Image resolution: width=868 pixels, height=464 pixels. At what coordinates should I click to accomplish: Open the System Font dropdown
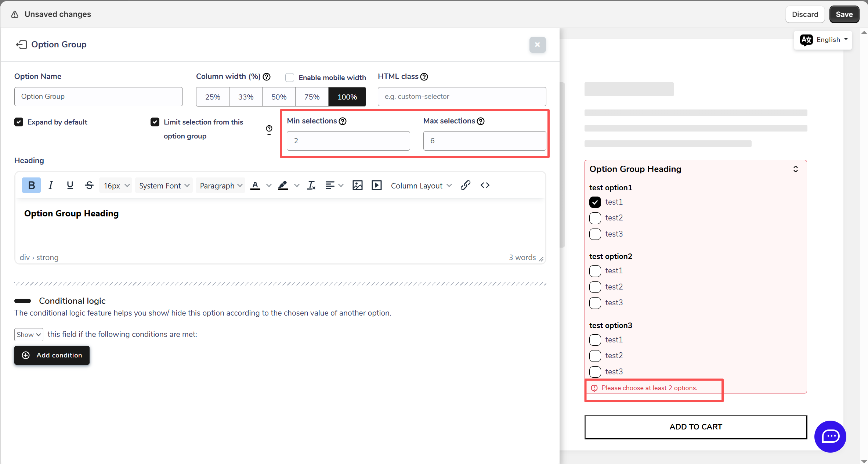click(164, 186)
